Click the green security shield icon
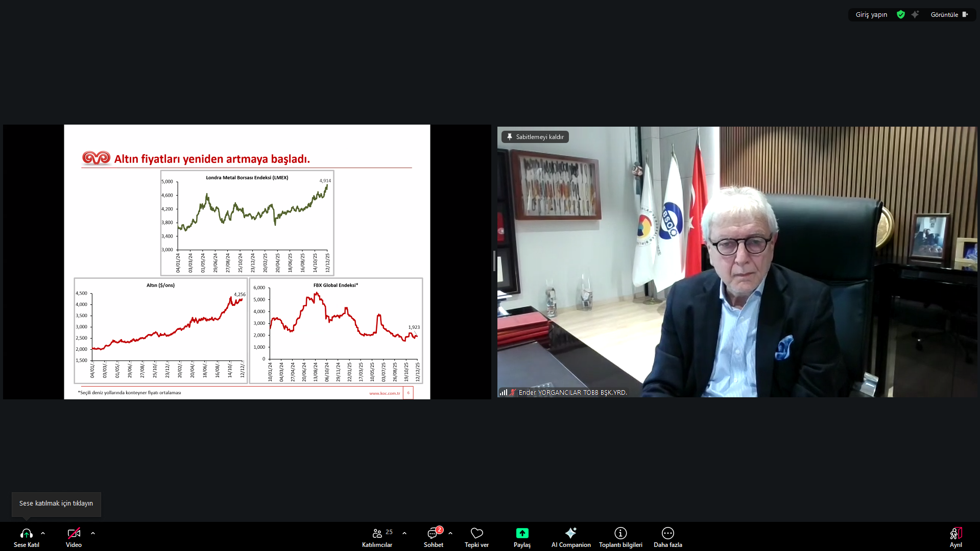The height and width of the screenshot is (551, 980). tap(901, 15)
